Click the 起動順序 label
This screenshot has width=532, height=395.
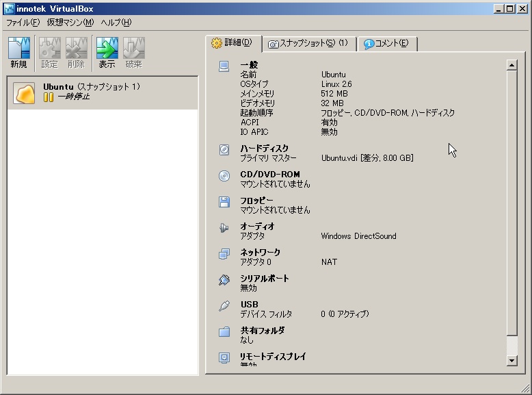[256, 113]
